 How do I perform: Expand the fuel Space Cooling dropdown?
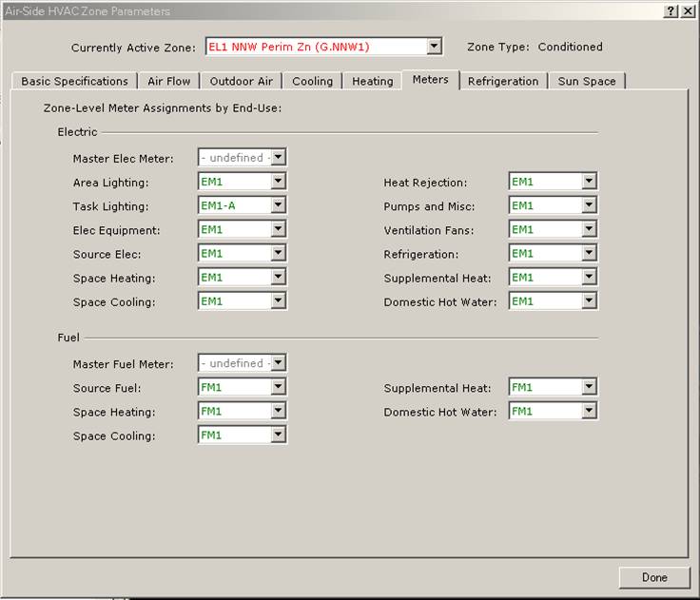(x=278, y=435)
